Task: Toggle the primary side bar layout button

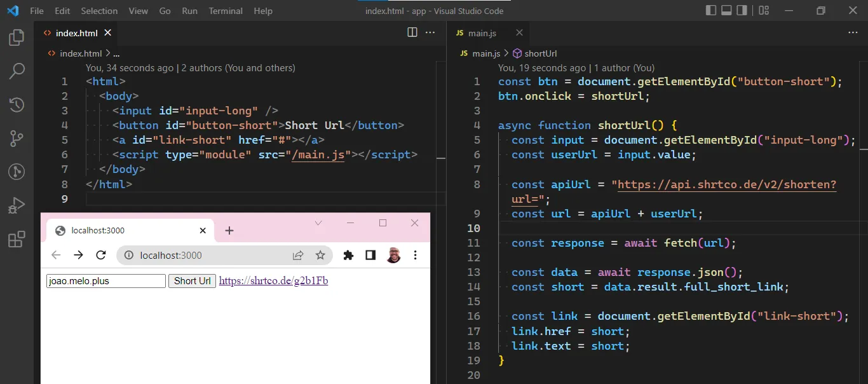Action: (710, 11)
